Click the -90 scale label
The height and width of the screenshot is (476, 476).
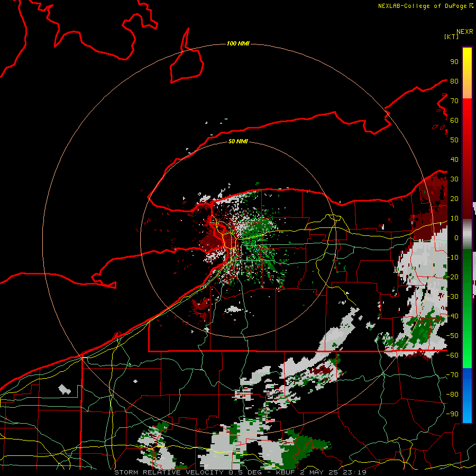(452, 414)
